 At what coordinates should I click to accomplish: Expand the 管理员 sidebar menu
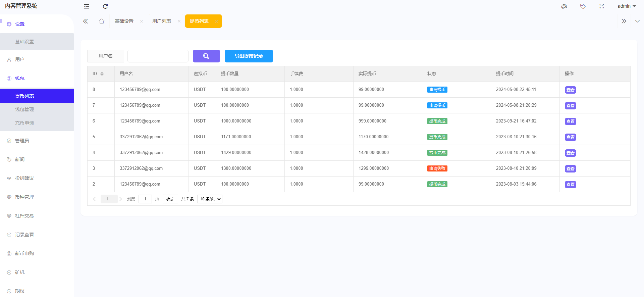(22, 141)
